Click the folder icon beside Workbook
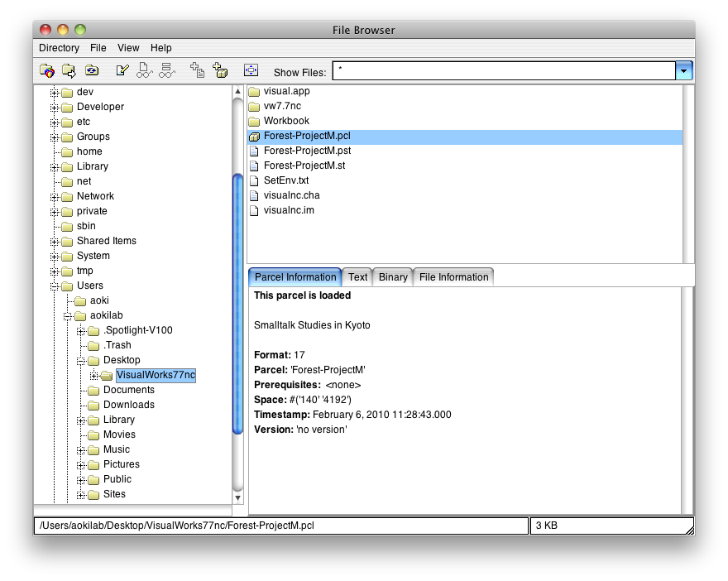 (254, 121)
